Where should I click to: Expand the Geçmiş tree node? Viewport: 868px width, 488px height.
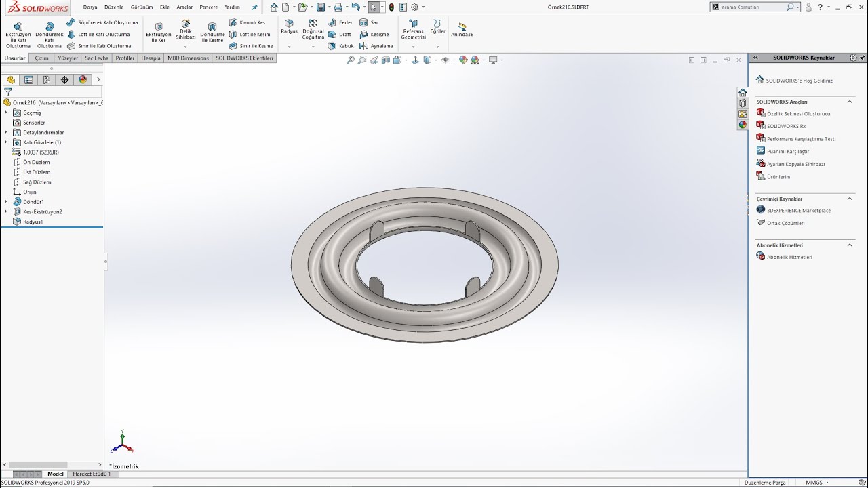(6, 113)
